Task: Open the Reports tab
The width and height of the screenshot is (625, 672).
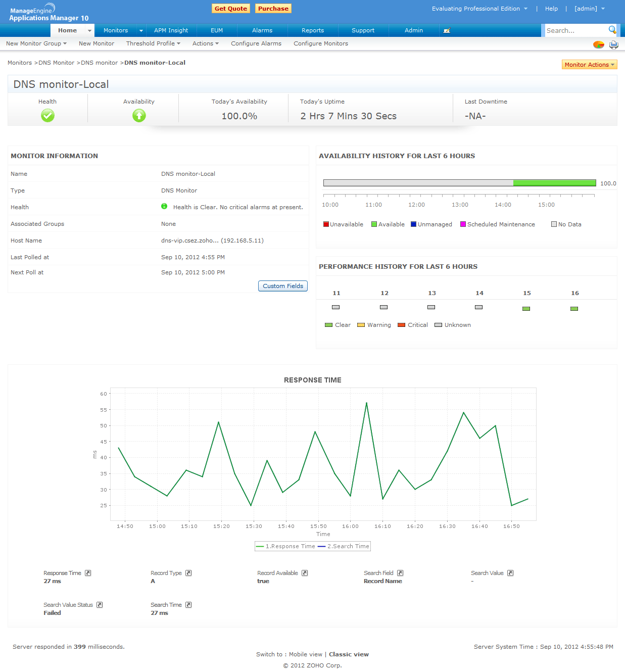Action: tap(313, 30)
